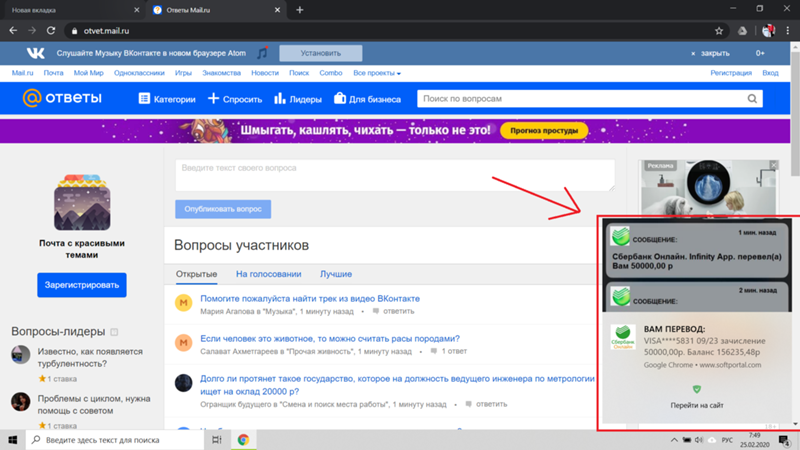Image resolution: width=800 pixels, height=450 pixels.
Task: Close the Новая вкладка tab
Action: pyautogui.click(x=136, y=10)
